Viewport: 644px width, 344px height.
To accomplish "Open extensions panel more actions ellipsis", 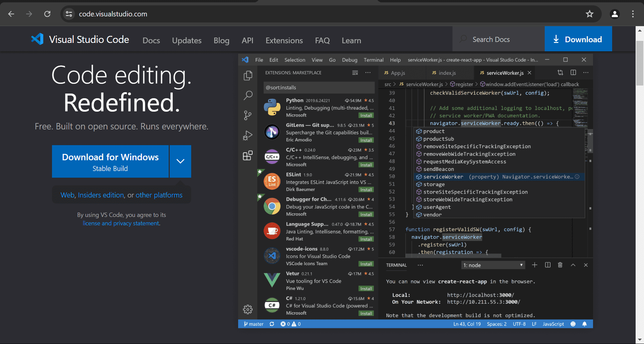I will (368, 73).
